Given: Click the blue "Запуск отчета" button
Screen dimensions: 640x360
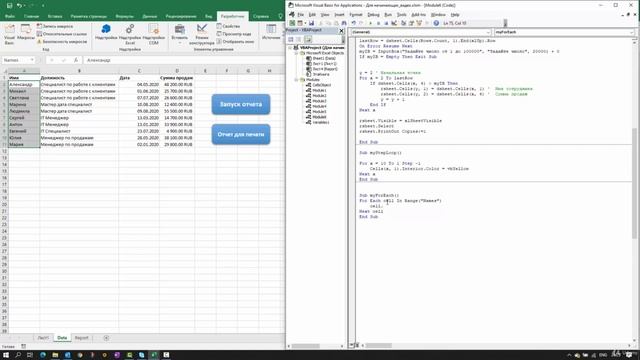Looking at the screenshot, I should pos(241,104).
